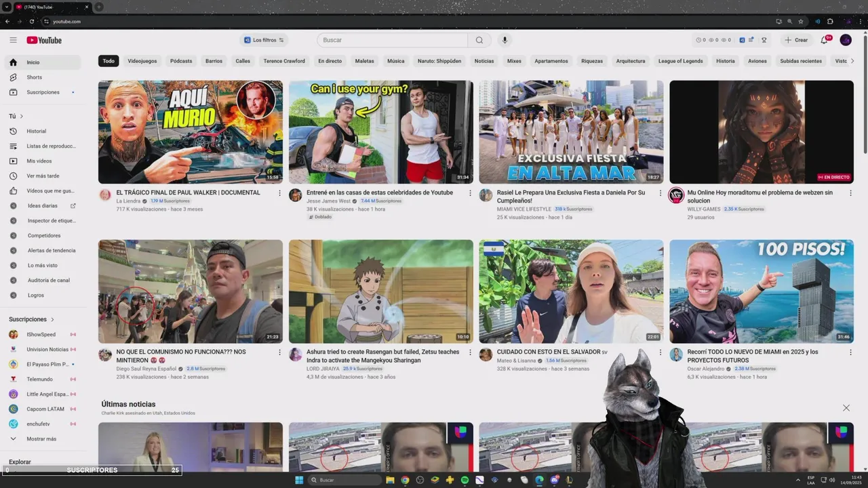Open CUIDADO CON ESTO EN EL SALVADOR title

pos(552,352)
